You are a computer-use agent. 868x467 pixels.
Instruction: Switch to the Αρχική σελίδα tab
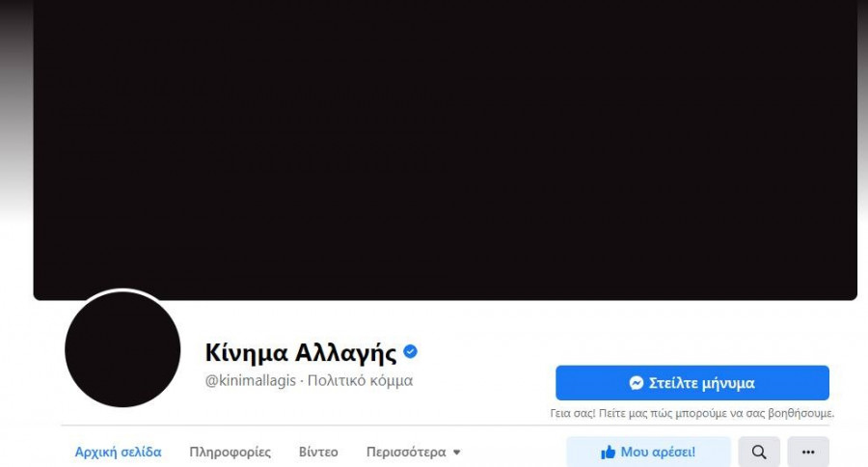[118, 452]
